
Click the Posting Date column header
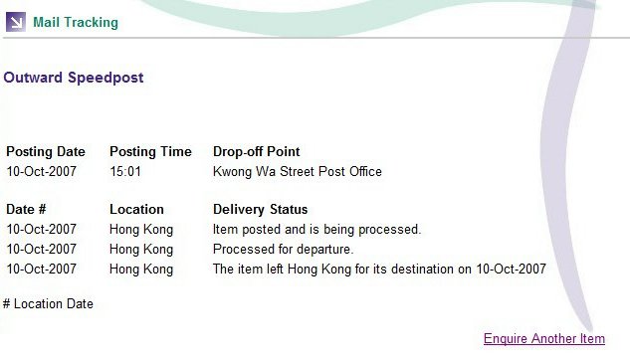point(46,152)
